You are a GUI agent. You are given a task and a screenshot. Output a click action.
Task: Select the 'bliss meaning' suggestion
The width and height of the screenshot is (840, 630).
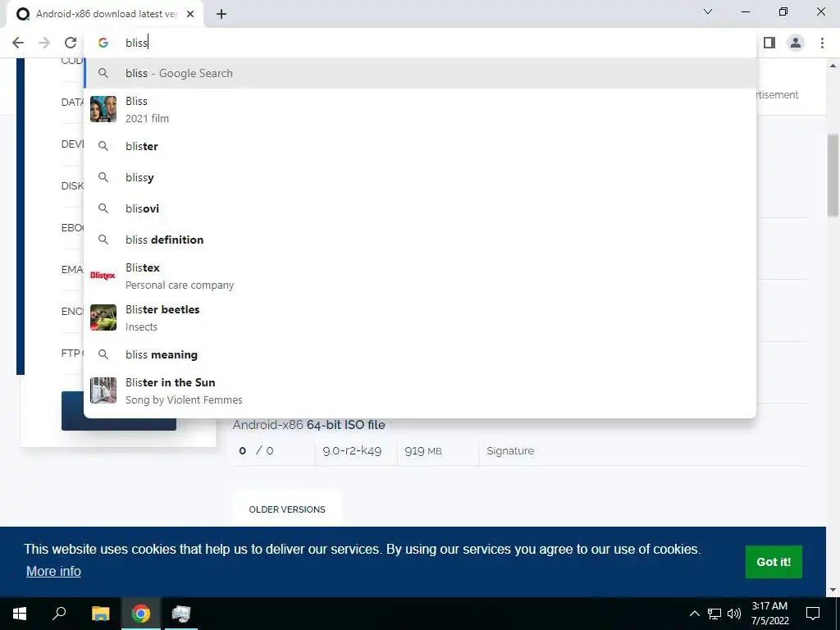pos(420,354)
